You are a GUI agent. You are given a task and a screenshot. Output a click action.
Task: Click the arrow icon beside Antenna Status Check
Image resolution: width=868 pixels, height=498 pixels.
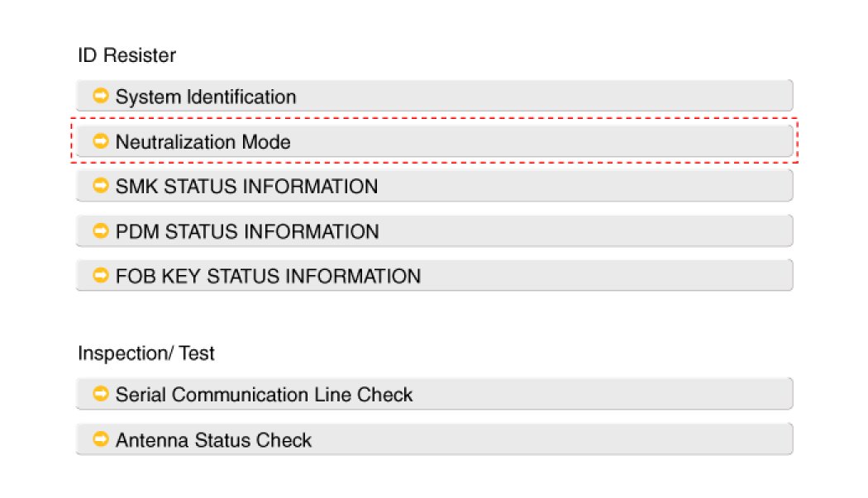point(101,439)
